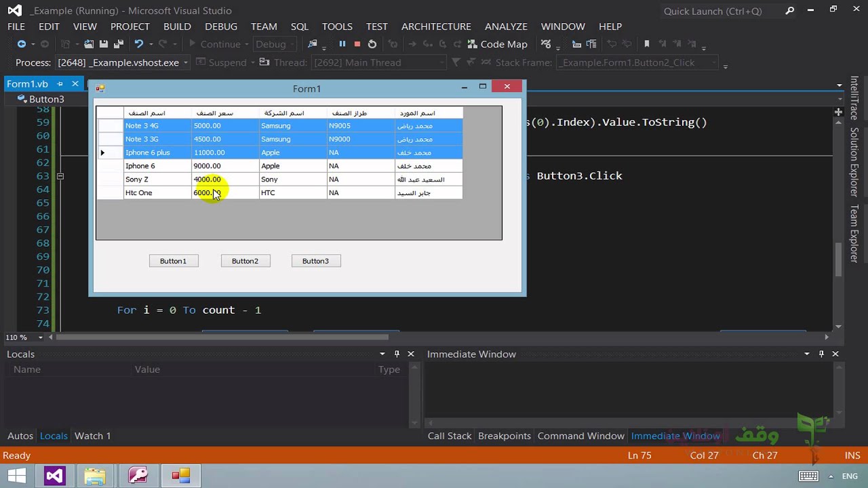Open the IntelliTrace side tab
Viewport: 868px width, 488px height.
(854, 98)
